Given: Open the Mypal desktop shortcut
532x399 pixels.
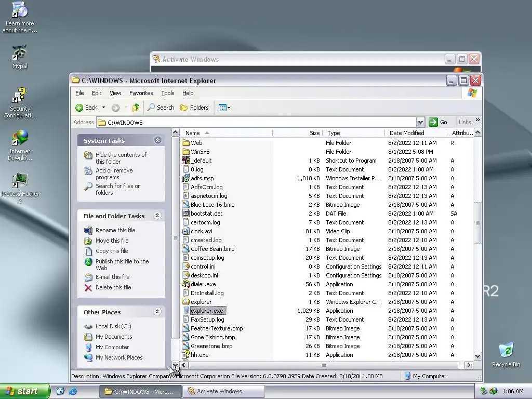Looking at the screenshot, I should tap(20, 57).
